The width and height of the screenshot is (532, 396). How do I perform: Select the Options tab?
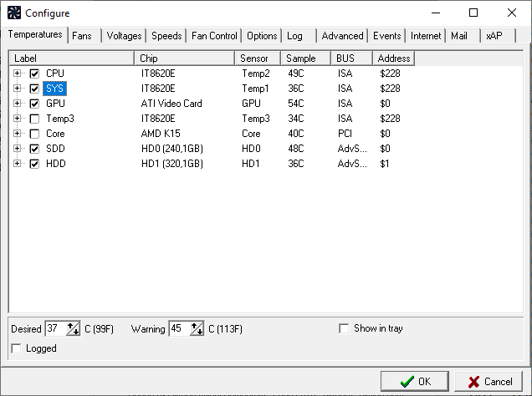pyautogui.click(x=262, y=36)
